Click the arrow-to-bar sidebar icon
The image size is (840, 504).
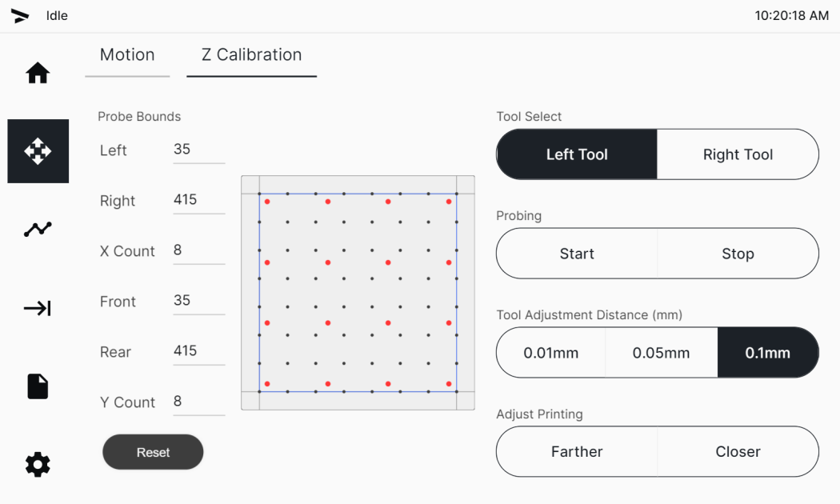click(x=38, y=308)
